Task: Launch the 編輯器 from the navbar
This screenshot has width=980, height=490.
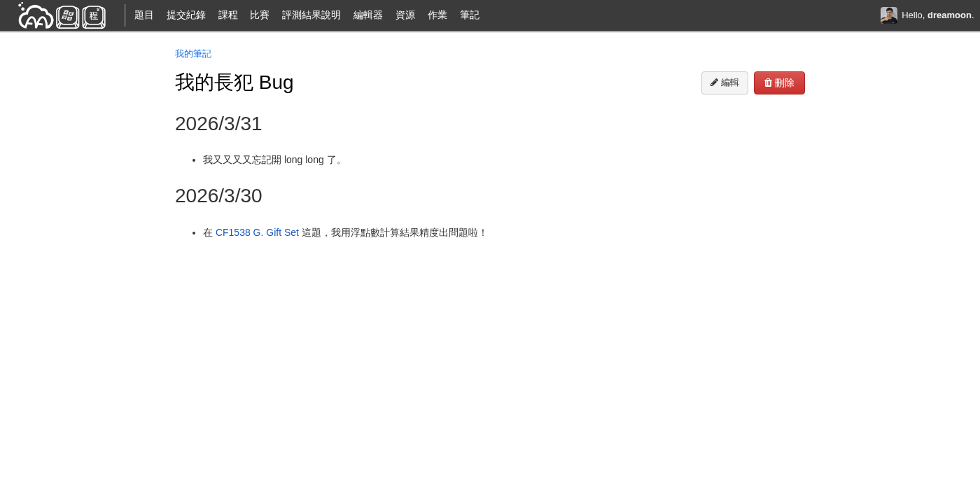Action: (368, 15)
